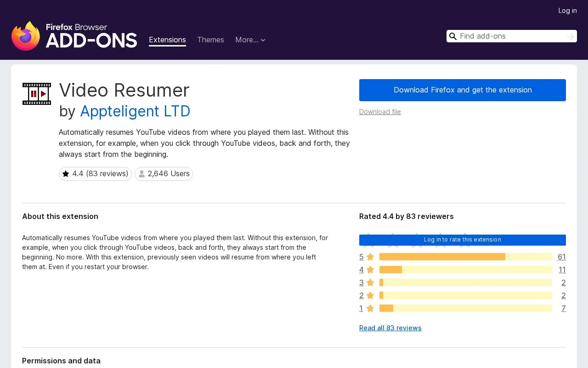
Task: Submit search with the arrow icon
Action: (570, 36)
